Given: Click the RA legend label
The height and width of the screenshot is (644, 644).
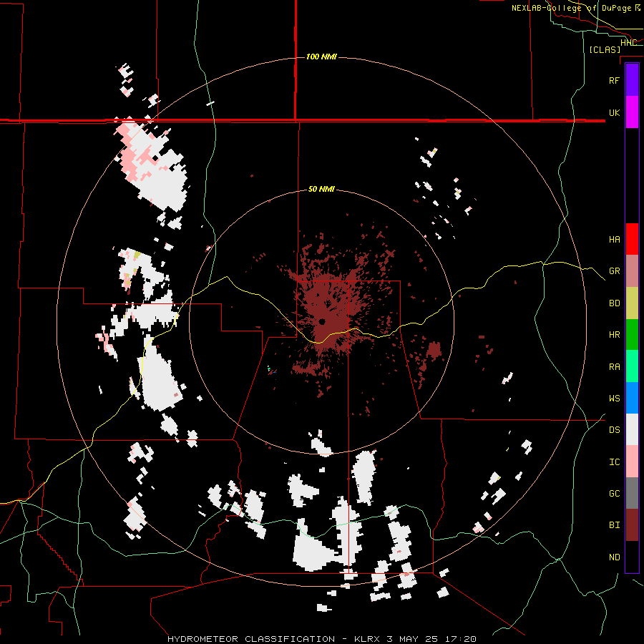Looking at the screenshot, I should tap(614, 367).
